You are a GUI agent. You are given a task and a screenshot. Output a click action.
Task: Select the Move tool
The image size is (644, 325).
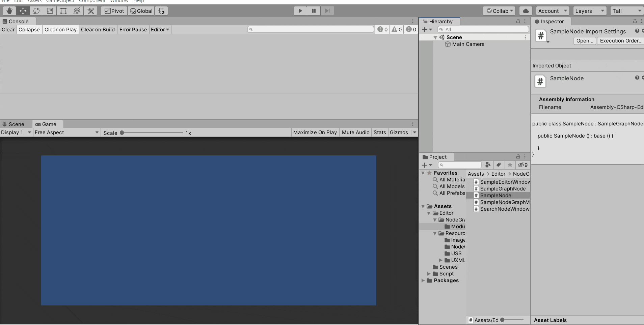pyautogui.click(x=23, y=11)
